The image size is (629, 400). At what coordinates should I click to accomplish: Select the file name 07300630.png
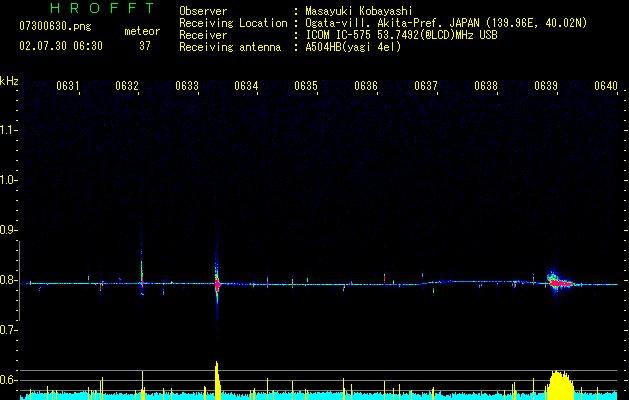click(x=55, y=27)
